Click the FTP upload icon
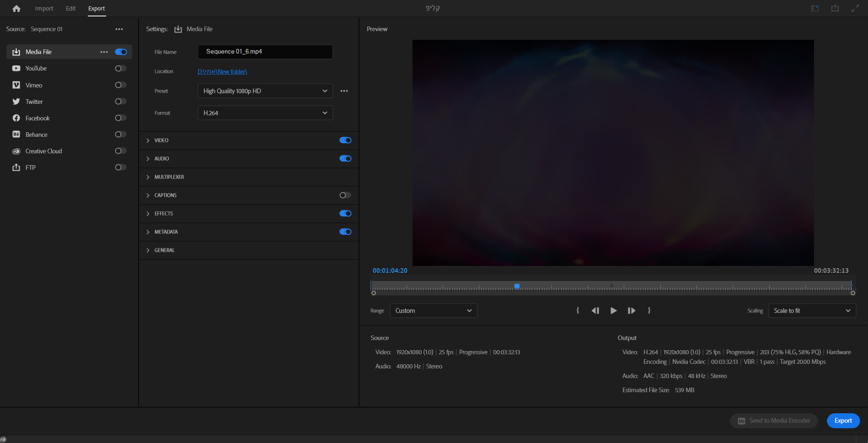 [x=16, y=167]
